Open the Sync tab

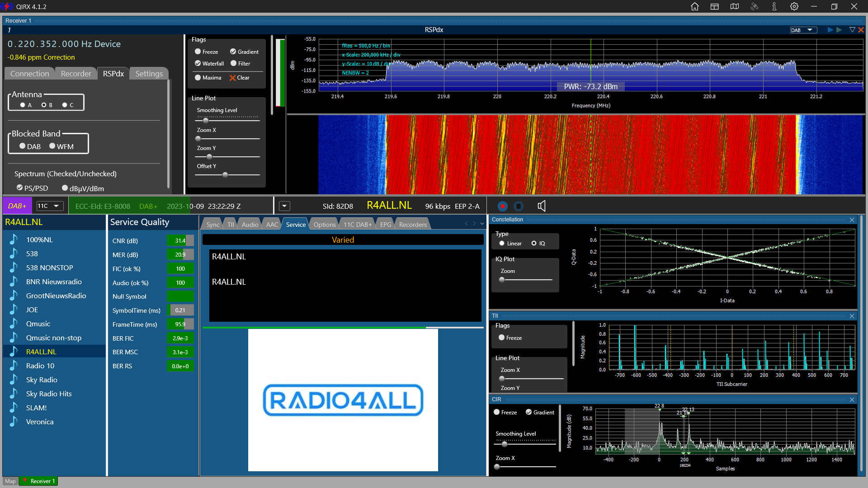pos(212,224)
